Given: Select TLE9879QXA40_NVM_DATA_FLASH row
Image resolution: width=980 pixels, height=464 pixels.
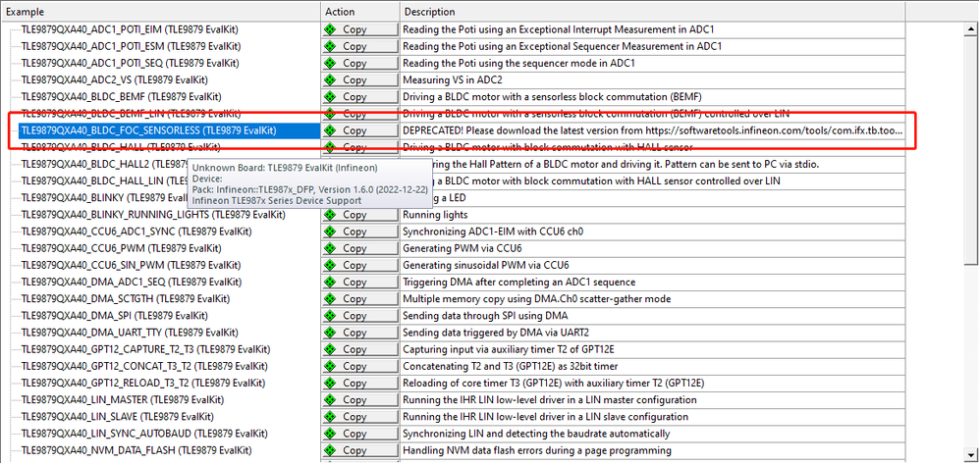Looking at the screenshot, I should click(136, 450).
